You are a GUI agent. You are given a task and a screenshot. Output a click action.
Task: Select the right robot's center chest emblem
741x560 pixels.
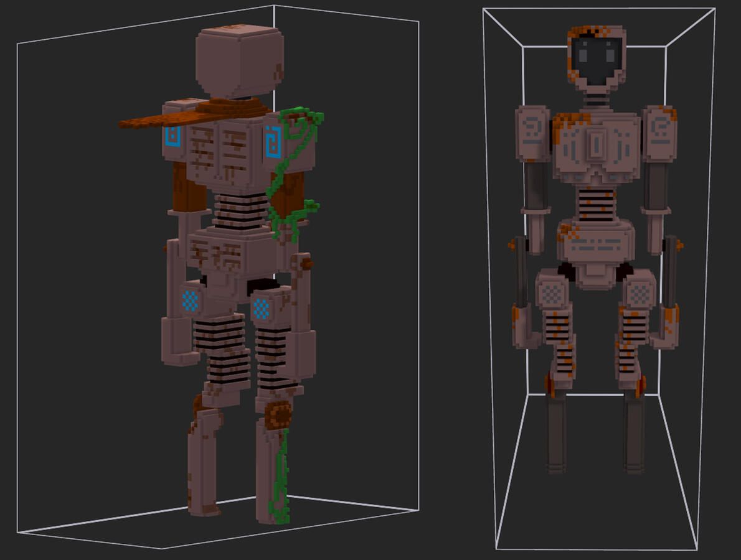[596, 146]
